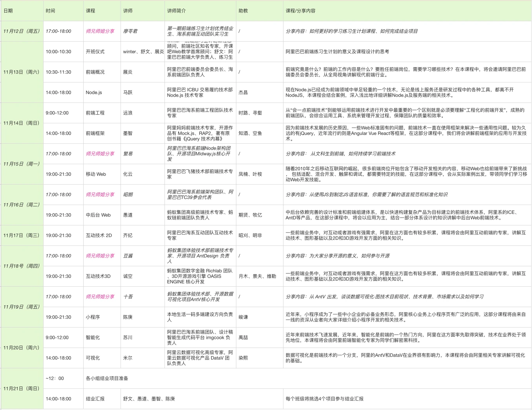Click 师兄师姐分享 link in 十吾's row
This screenshot has height=410, width=532.
pyautogui.click(x=100, y=297)
